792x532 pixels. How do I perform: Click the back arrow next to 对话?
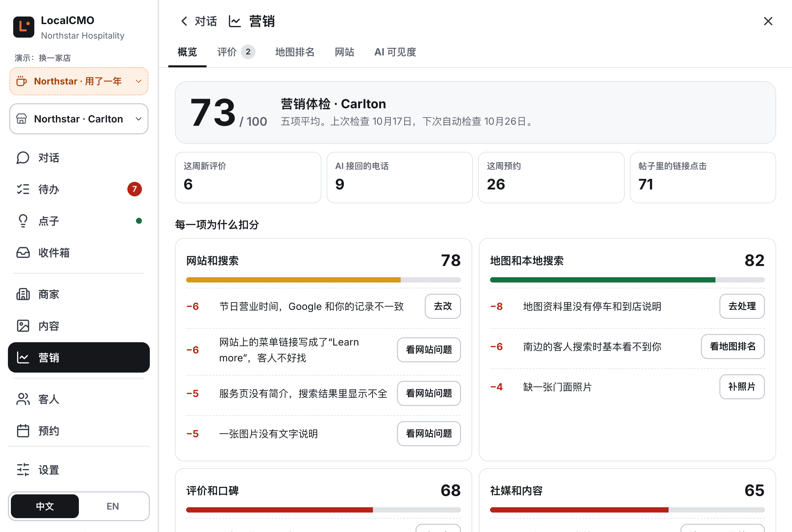click(184, 21)
